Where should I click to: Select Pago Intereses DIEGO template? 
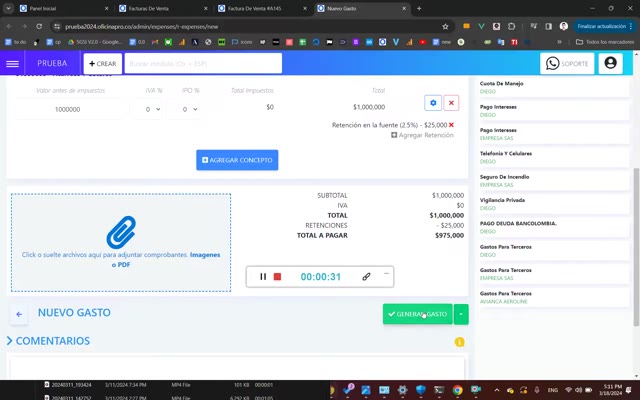coord(553,111)
